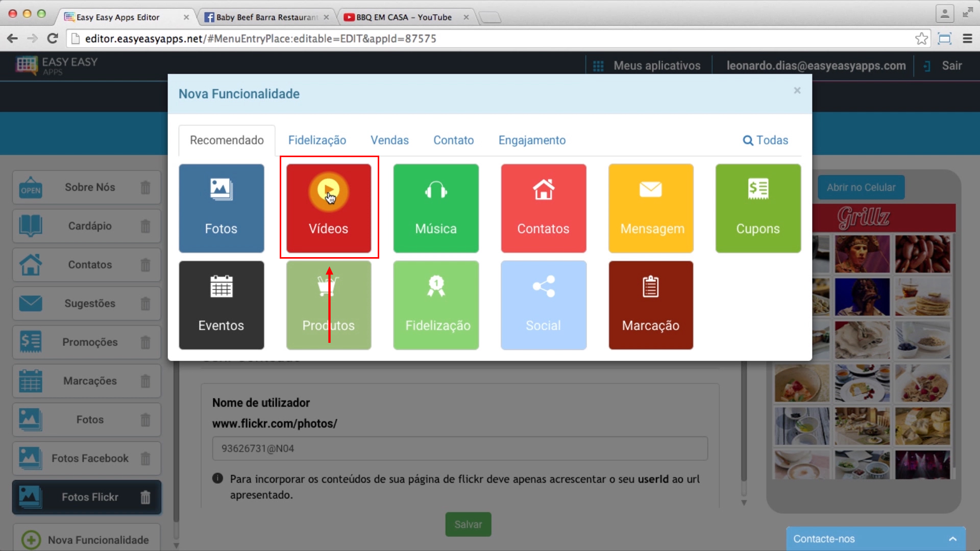The height and width of the screenshot is (551, 980).
Task: Click the Salvar button
Action: tap(468, 524)
